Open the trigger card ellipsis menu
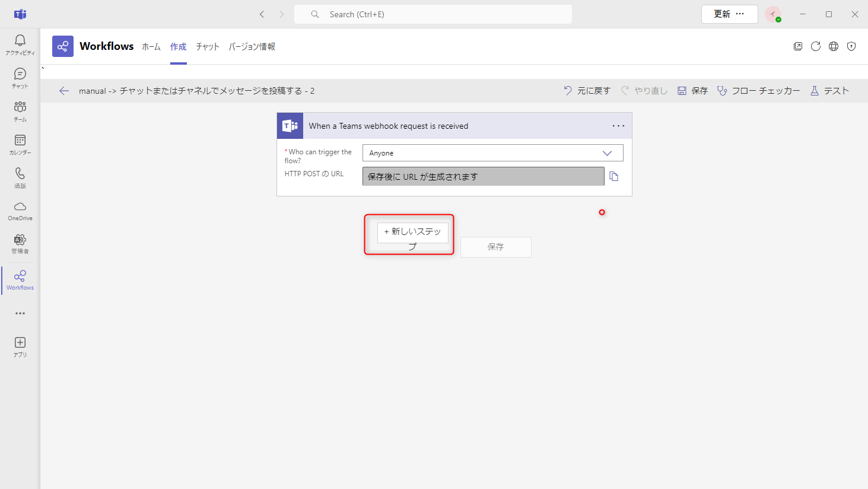This screenshot has width=868, height=489. coord(618,126)
